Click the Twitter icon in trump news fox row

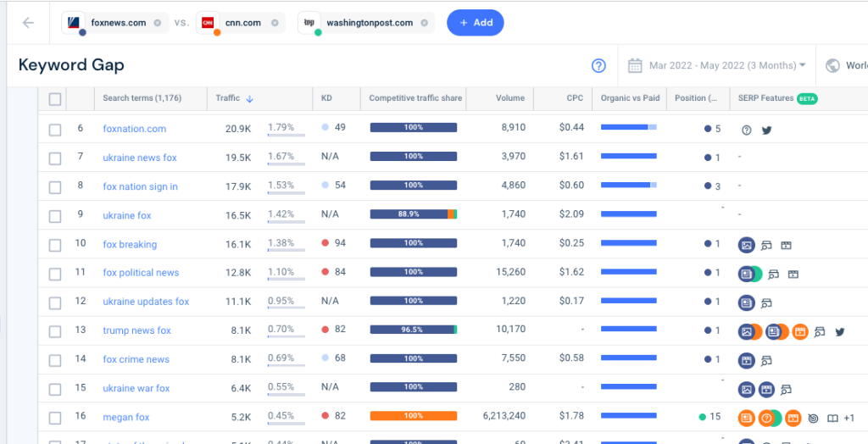coord(840,331)
